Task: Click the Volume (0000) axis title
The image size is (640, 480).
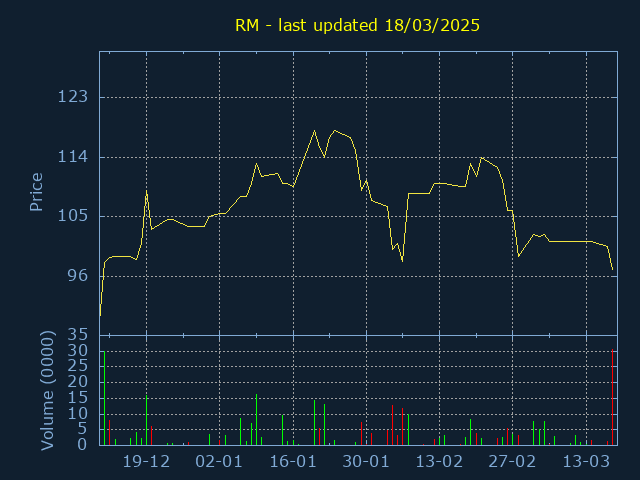Action: tap(47, 391)
